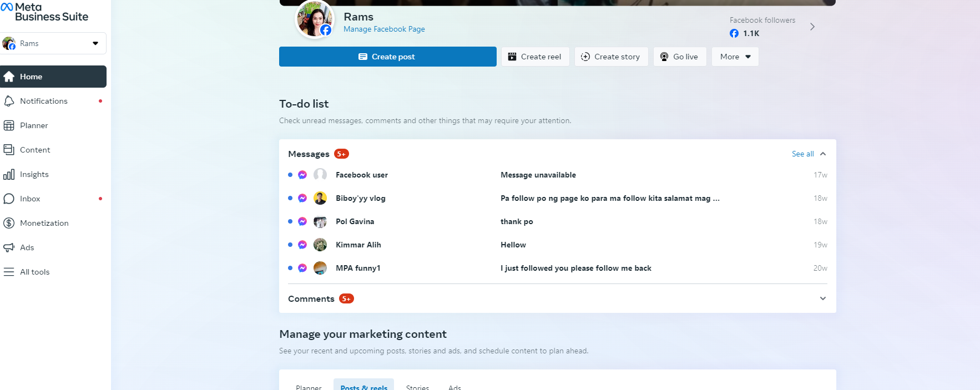This screenshot has width=980, height=390.
Task: Click the Insights bar chart icon
Action: [9, 174]
